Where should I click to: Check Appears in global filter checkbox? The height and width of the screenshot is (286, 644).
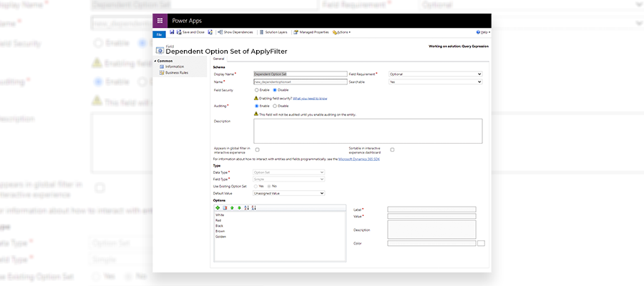(258, 149)
